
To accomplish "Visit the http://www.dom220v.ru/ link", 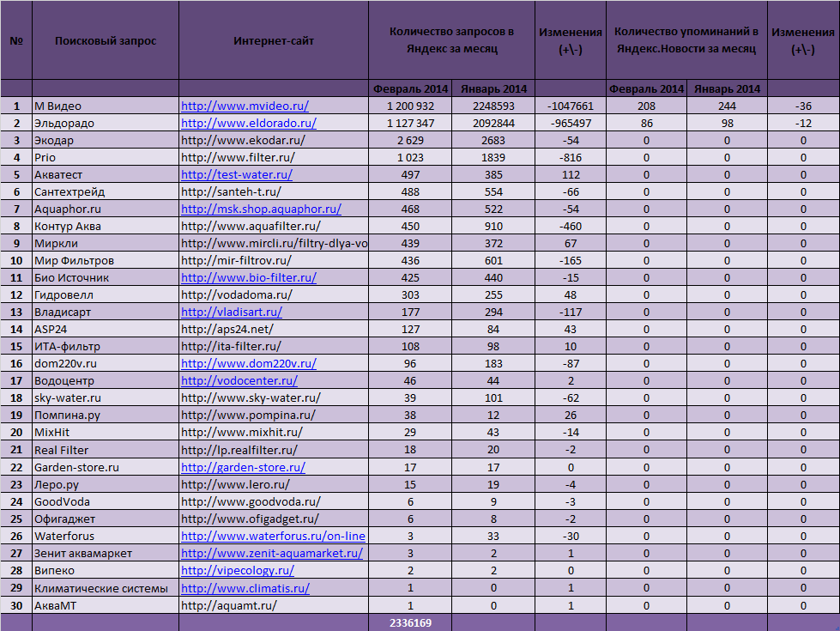I will point(249,363).
